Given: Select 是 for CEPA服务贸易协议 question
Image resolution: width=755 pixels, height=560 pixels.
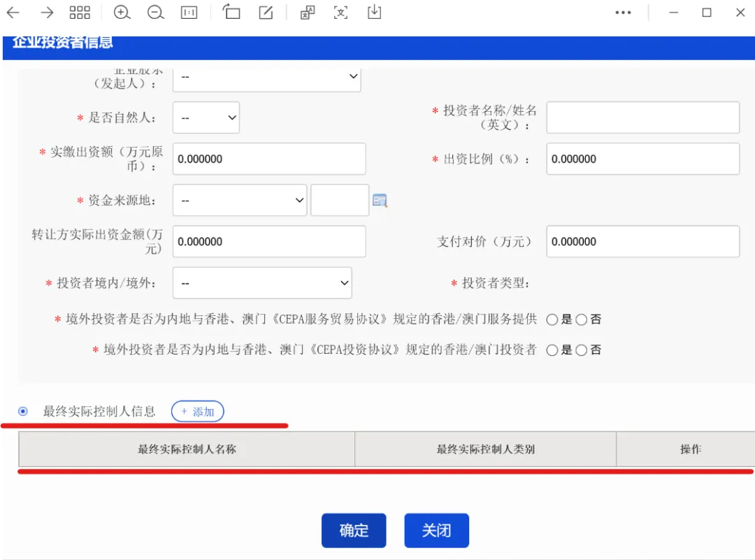Looking at the screenshot, I should (552, 320).
